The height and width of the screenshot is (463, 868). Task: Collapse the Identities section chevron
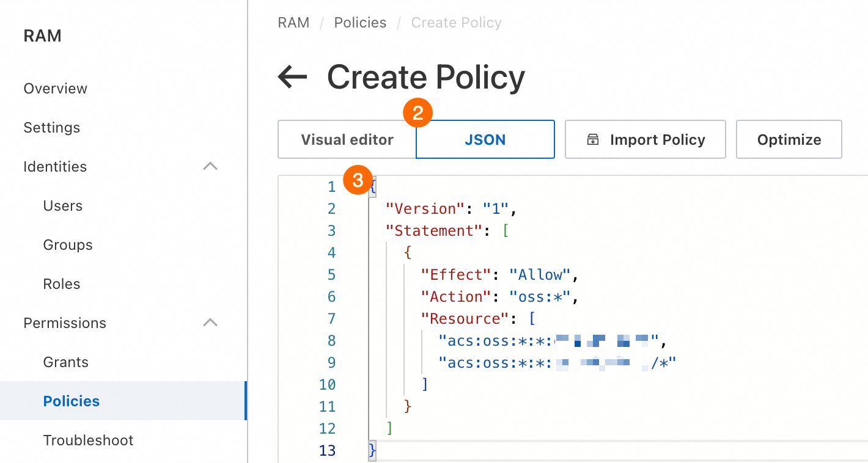point(210,167)
